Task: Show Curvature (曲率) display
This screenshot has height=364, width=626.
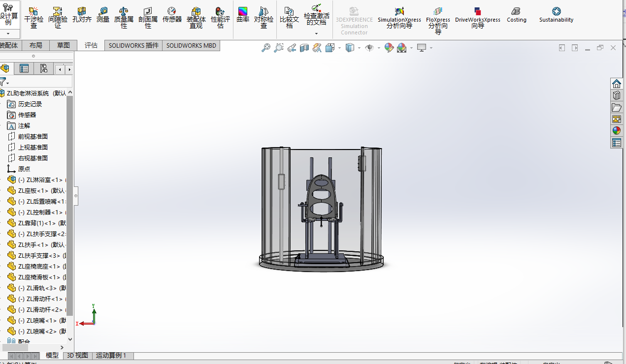Action: (243, 15)
